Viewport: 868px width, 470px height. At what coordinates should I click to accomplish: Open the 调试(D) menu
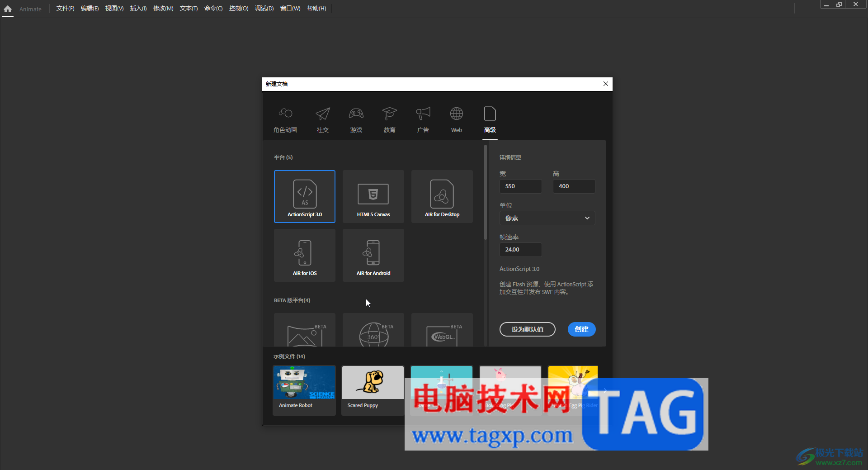pyautogui.click(x=264, y=9)
